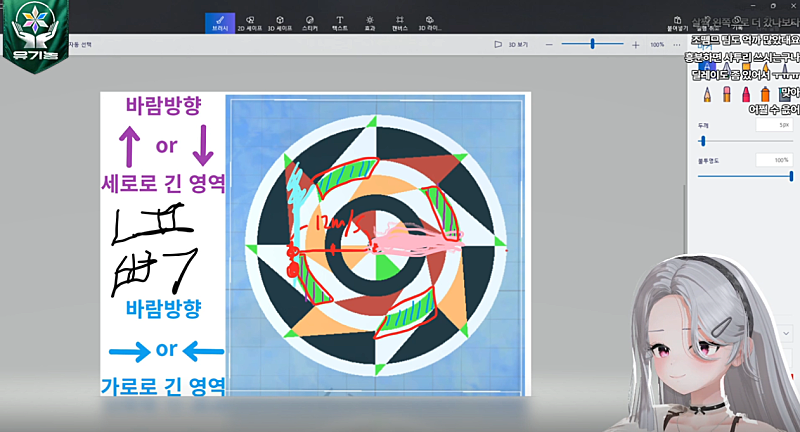
Task: Select the Oil brush
Action: click(x=746, y=68)
